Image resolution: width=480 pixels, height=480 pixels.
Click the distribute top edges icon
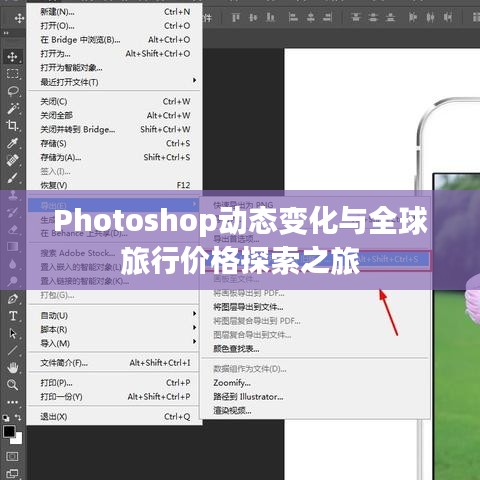(356, 17)
